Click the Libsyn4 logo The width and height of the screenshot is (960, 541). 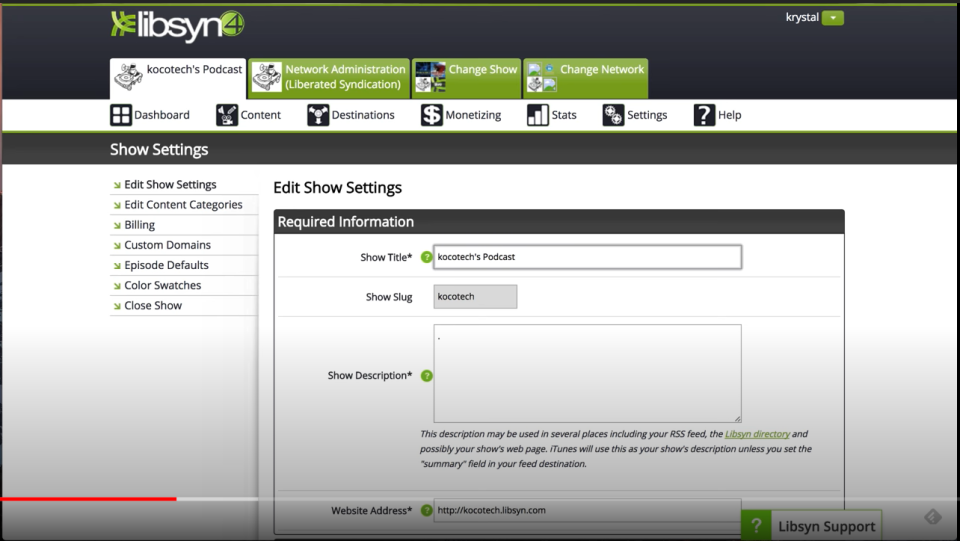click(178, 26)
